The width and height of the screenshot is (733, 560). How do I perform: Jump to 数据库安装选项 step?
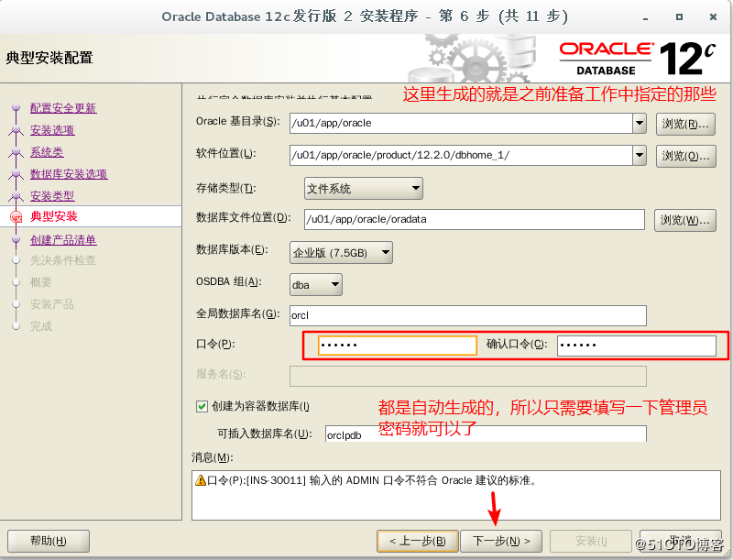coord(69,174)
